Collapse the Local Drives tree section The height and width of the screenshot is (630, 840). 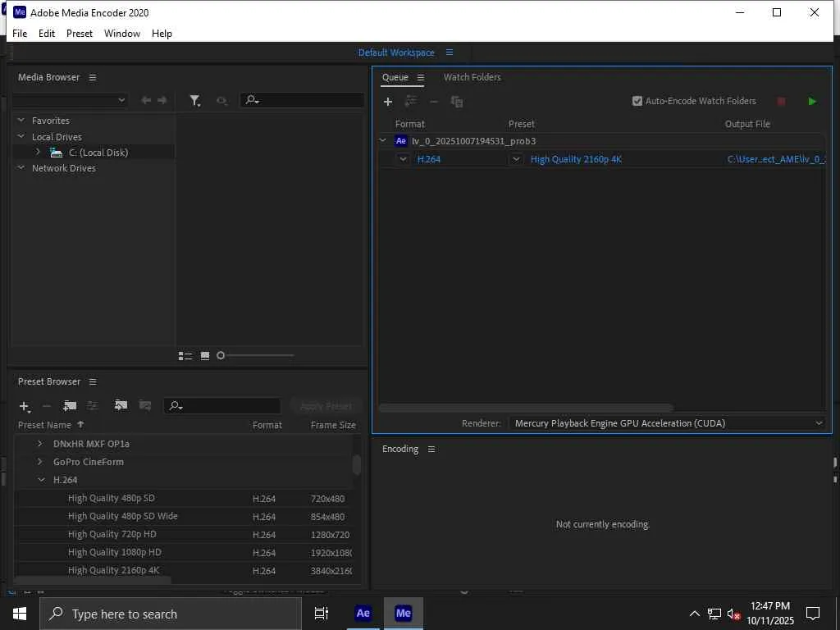pos(21,137)
